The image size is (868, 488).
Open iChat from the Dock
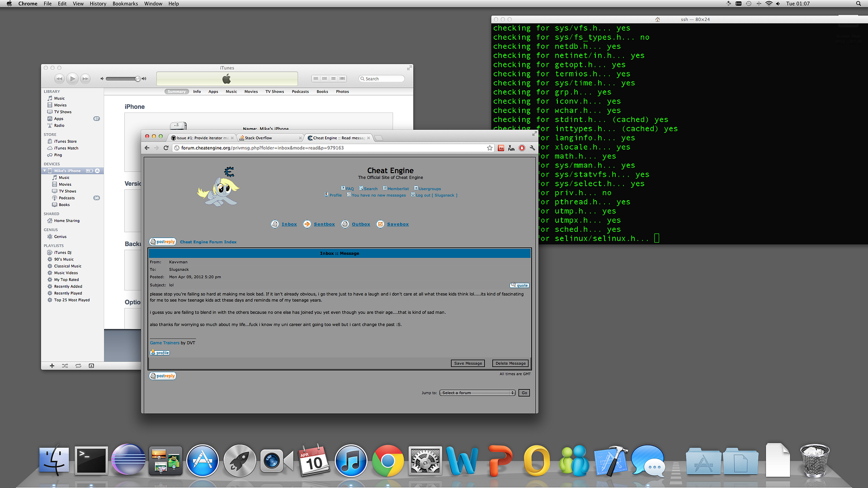(x=648, y=461)
